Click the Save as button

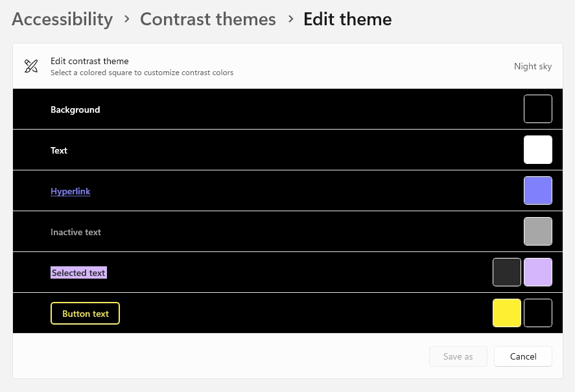pyautogui.click(x=458, y=356)
